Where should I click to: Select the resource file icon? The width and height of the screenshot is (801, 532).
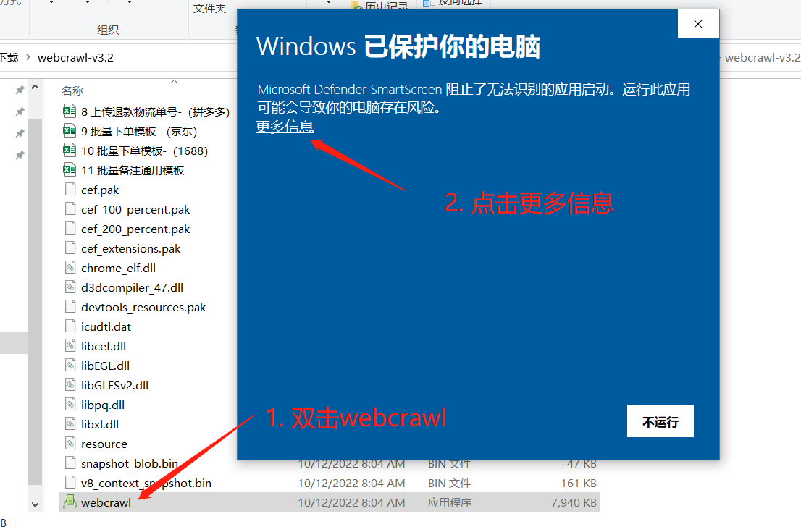click(x=70, y=443)
